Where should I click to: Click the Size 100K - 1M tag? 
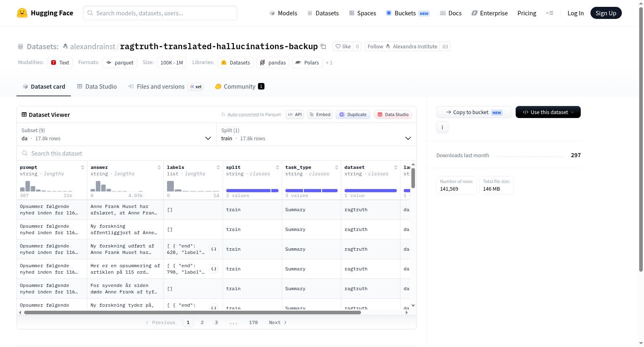pos(172,62)
